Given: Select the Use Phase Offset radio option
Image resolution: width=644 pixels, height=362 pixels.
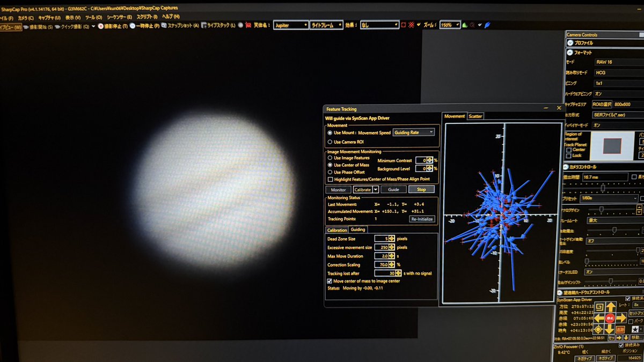Looking at the screenshot, I should (x=330, y=172).
